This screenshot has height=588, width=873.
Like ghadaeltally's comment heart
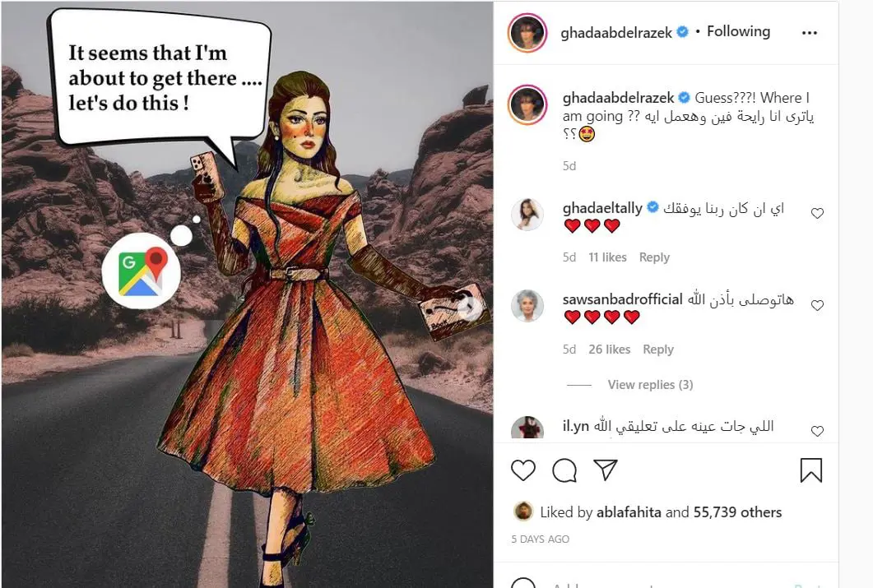pyautogui.click(x=817, y=213)
